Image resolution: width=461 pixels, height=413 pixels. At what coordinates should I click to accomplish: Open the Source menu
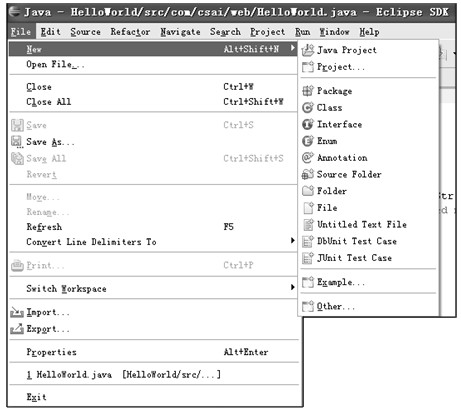(85, 32)
